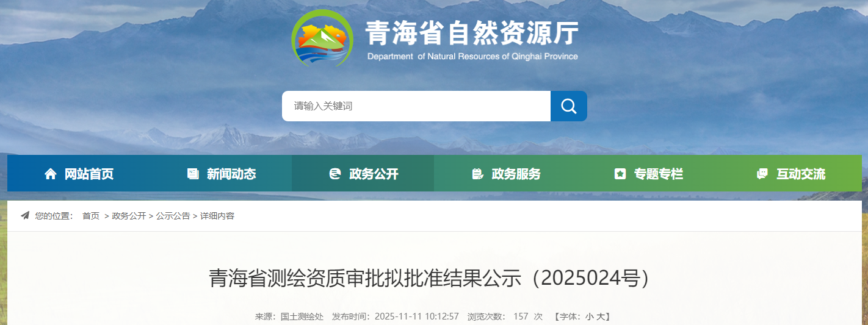Screen dimensions: 868x325
Task: Click the star icon beside 专题专栏
Action: coord(620,174)
